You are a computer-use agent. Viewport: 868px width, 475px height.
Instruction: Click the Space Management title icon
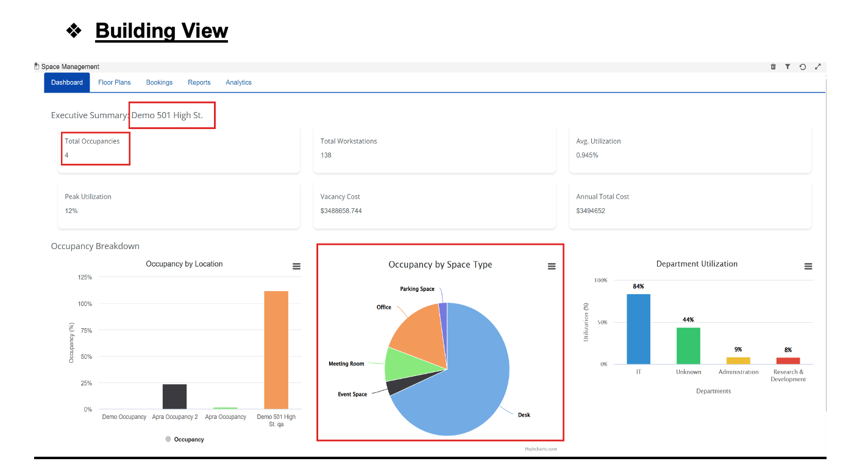point(37,66)
